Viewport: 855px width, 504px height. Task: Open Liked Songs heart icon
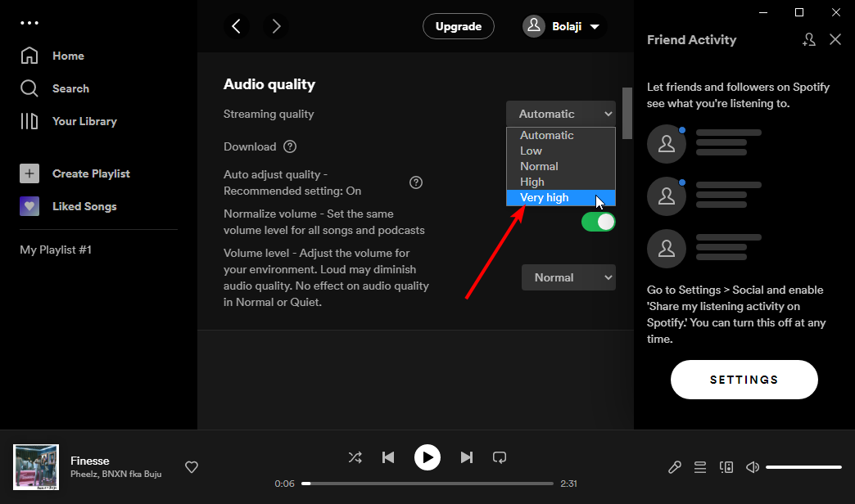(x=29, y=206)
